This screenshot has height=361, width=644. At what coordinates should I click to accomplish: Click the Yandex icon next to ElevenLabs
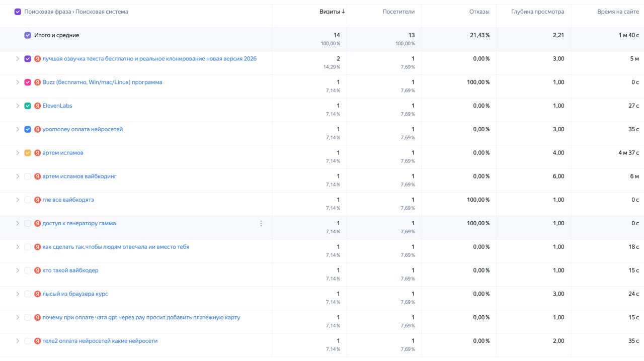37,106
